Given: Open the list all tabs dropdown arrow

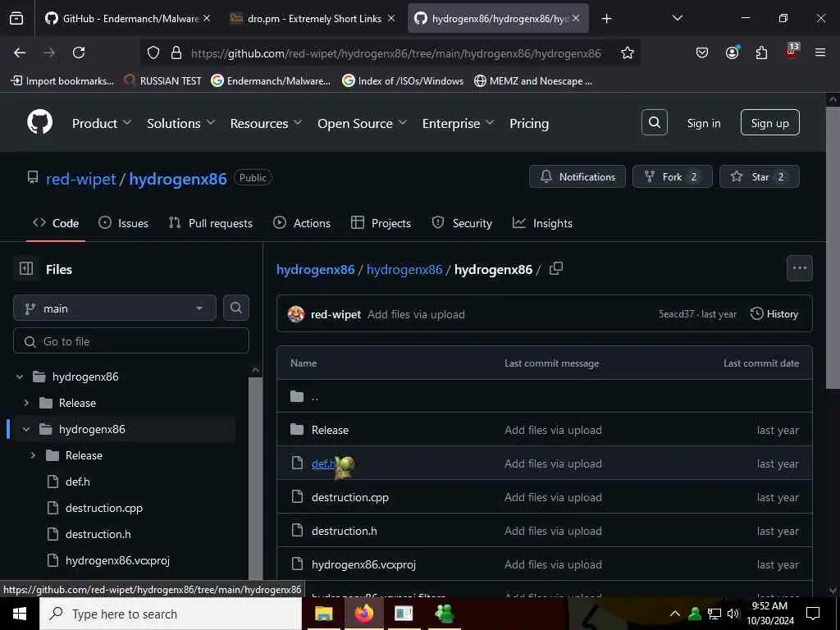Looking at the screenshot, I should click(677, 19).
